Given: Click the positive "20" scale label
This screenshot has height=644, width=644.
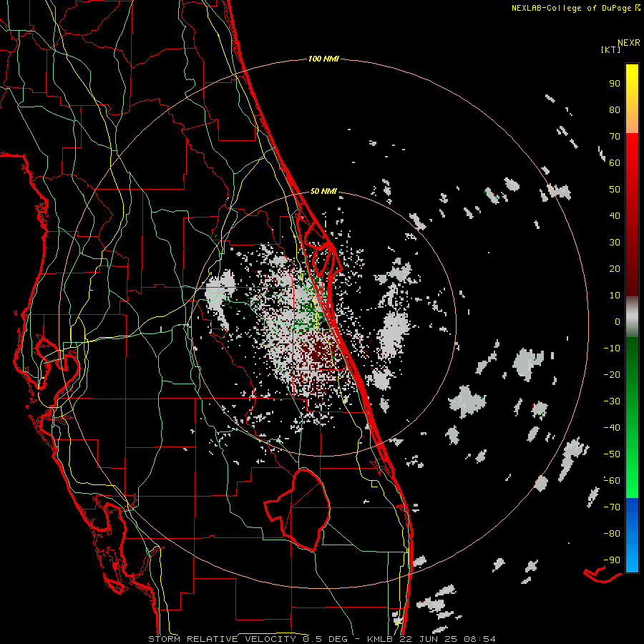Looking at the screenshot, I should [x=615, y=268].
